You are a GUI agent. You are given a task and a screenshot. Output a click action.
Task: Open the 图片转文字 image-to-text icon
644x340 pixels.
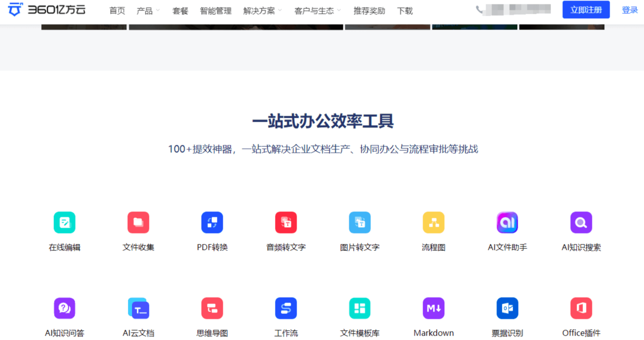click(x=360, y=223)
